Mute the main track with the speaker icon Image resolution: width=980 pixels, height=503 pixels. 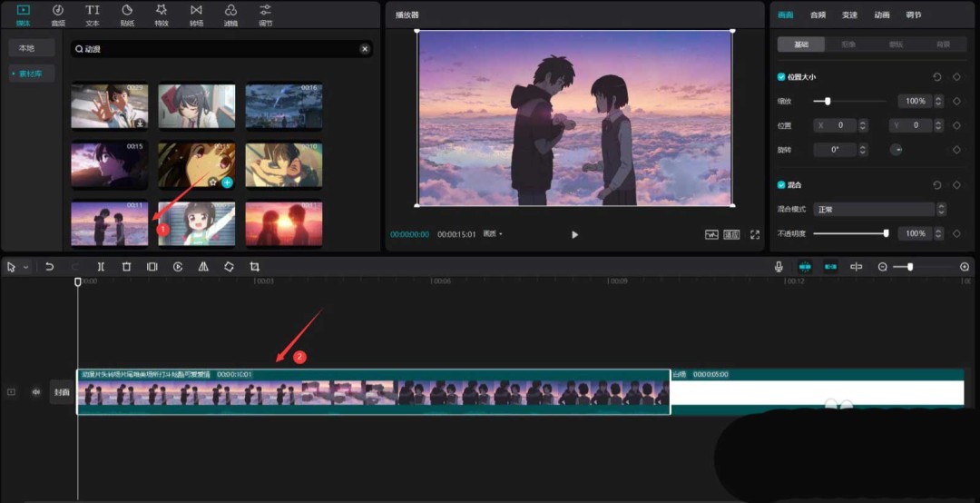point(36,392)
